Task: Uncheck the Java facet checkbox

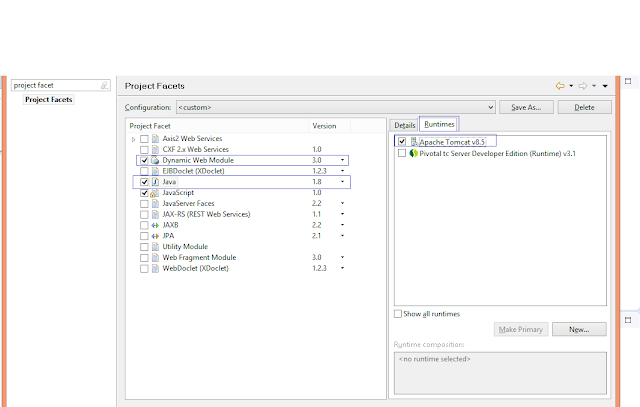Action: coord(144,182)
